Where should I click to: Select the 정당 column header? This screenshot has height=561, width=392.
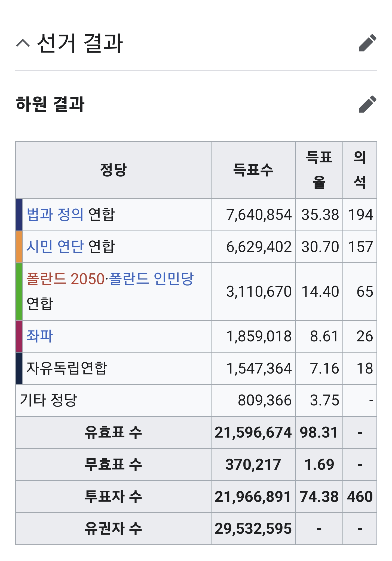(x=113, y=170)
